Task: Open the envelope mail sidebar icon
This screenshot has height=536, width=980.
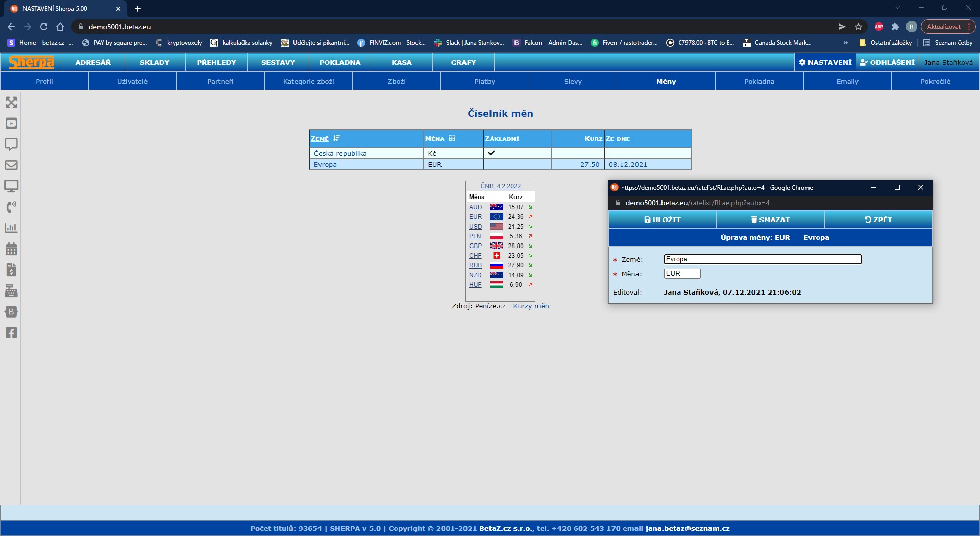Action: click(x=11, y=165)
